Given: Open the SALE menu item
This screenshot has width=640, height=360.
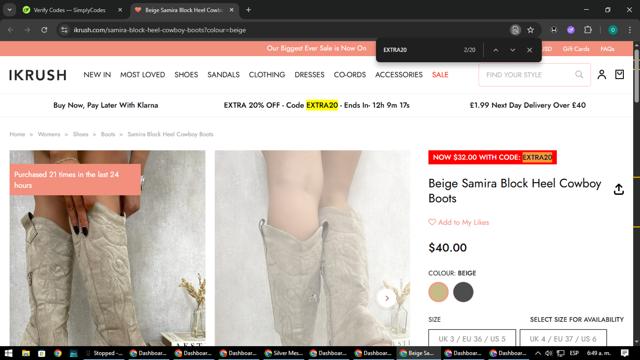Looking at the screenshot, I should point(440,75).
